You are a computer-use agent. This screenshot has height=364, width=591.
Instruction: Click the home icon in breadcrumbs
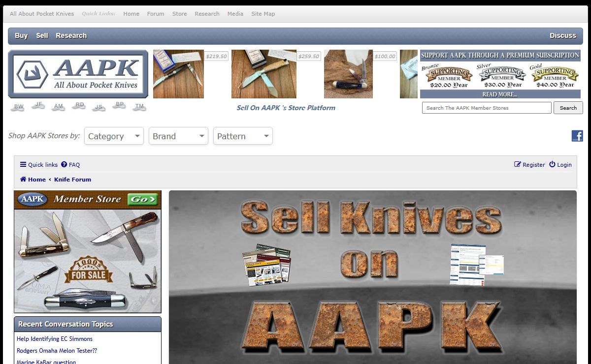pyautogui.click(x=23, y=180)
